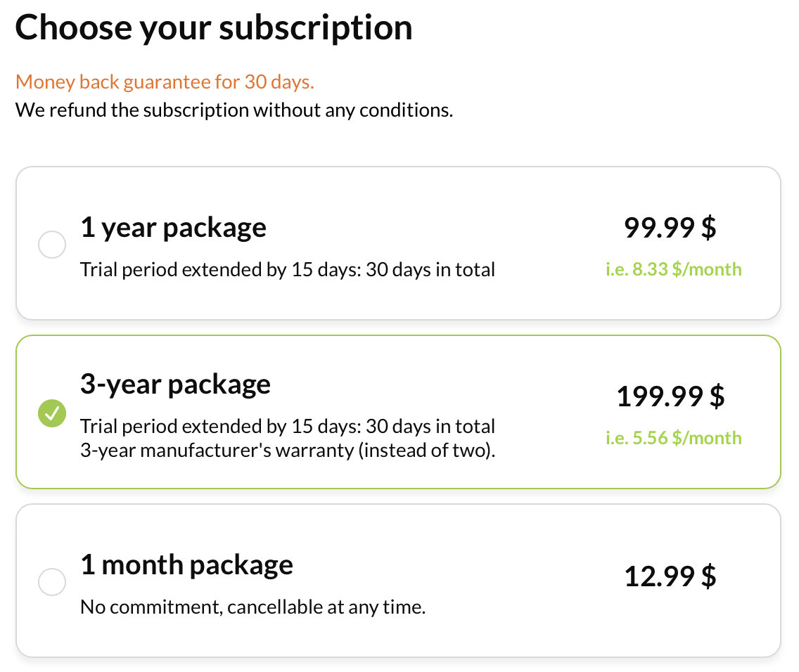Screen dimensions: 799x672
Task: Click the 1 month package title
Action: (x=186, y=565)
